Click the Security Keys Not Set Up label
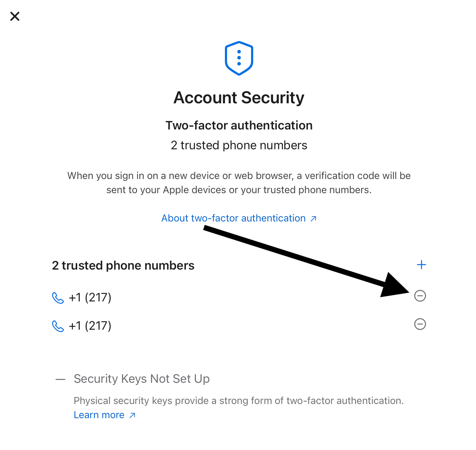This screenshot has height=450, width=476. pyautogui.click(x=141, y=379)
